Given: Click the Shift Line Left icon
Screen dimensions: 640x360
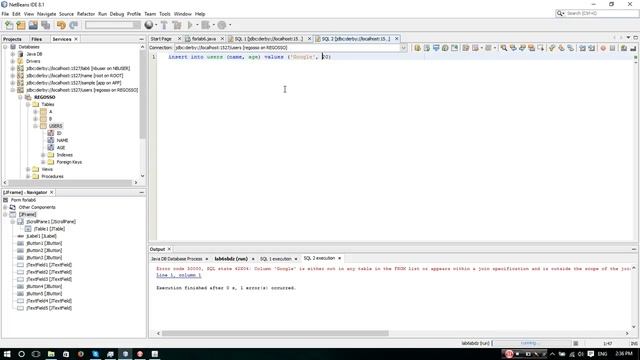Looking at the screenshot, I should click(x=582, y=48).
